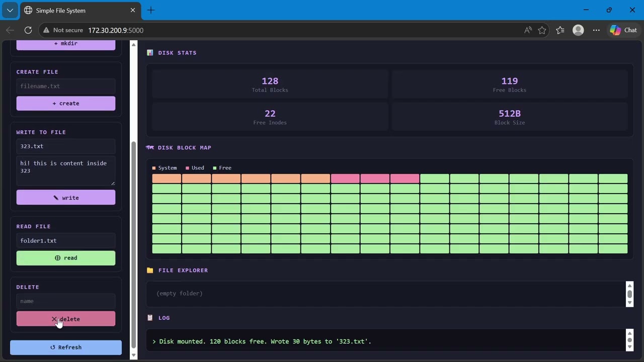This screenshot has height=362, width=644.
Task: Open the Not secure site info
Action: point(63,30)
